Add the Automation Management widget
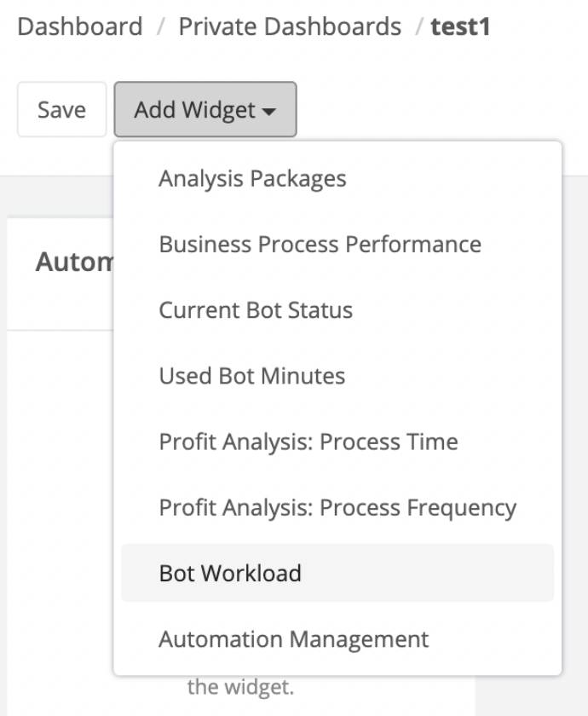 click(295, 637)
